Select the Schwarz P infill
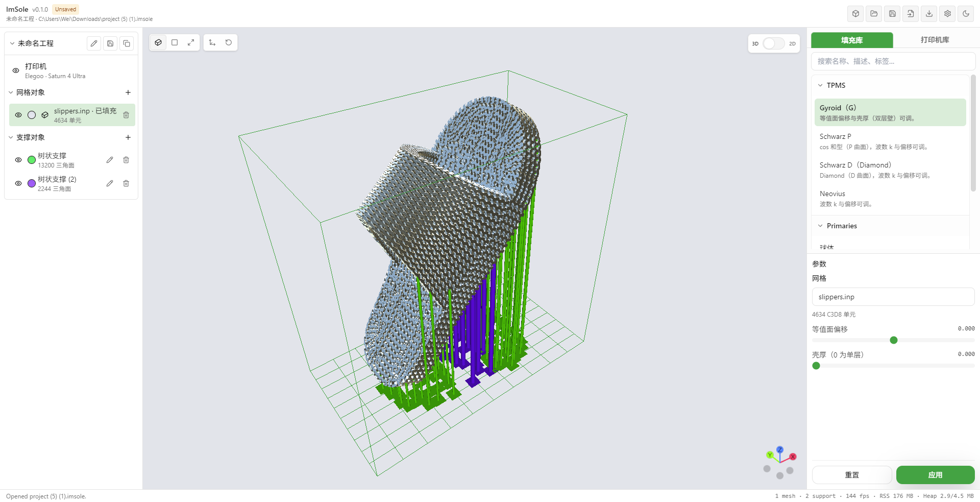The image size is (980, 502). point(890,141)
